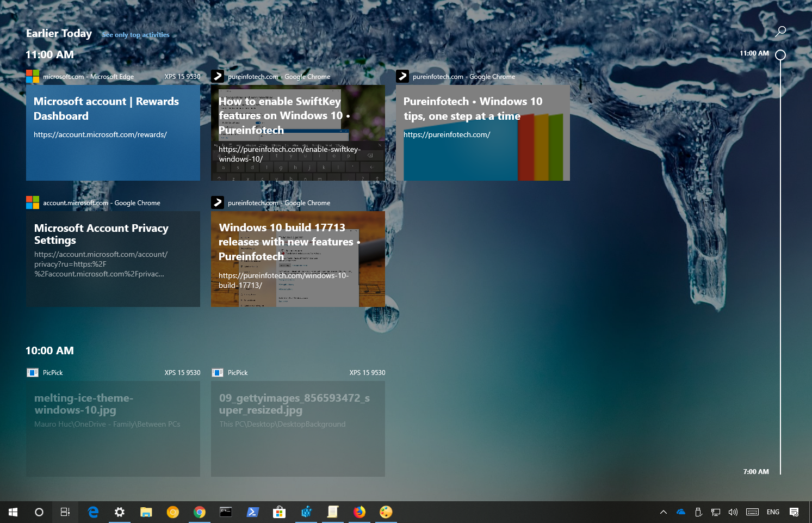Click the microsoft.com - Microsoft Edge card label
This screenshot has height=523, width=812.
(x=88, y=77)
